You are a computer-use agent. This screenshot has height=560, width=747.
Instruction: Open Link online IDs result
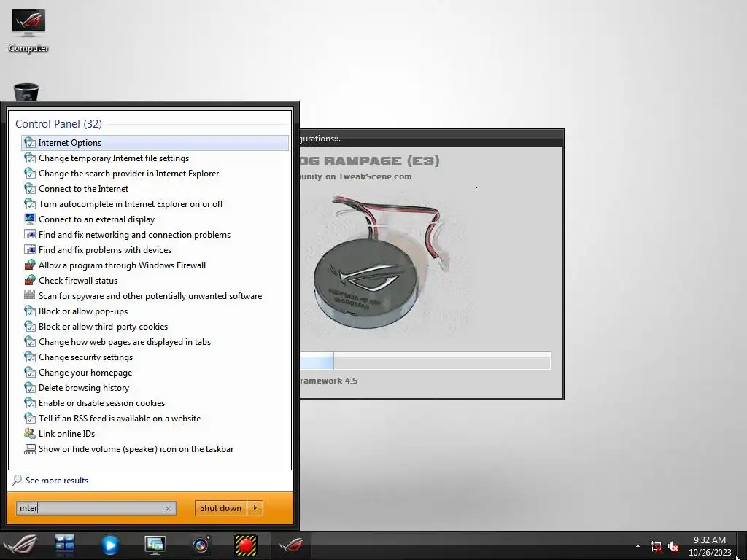155,434
